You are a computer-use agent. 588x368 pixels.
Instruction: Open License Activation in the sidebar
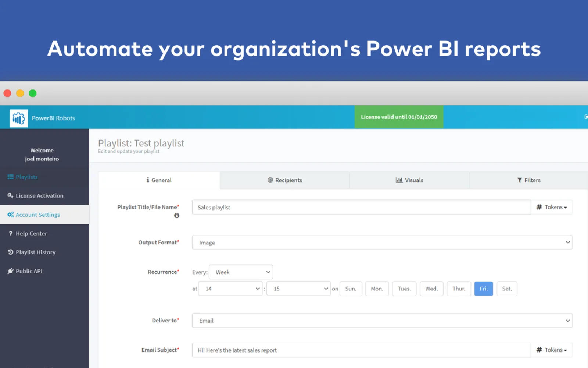[44, 196]
